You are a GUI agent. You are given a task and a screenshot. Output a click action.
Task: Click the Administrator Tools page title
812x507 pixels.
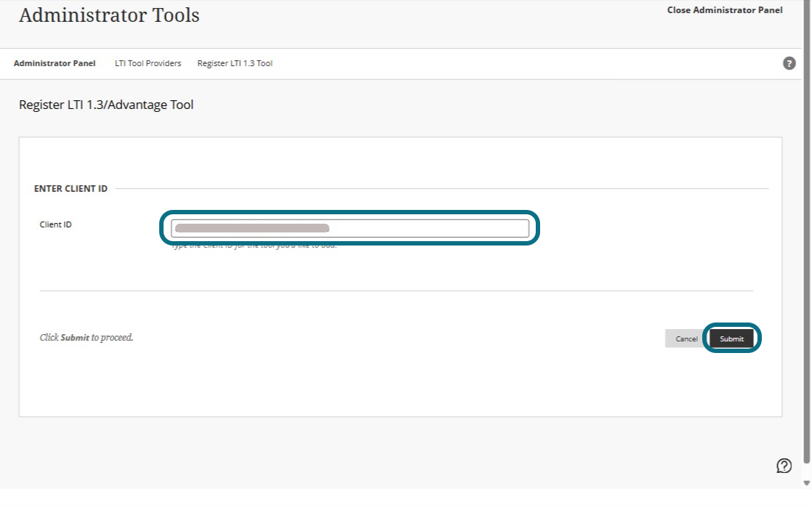(109, 15)
